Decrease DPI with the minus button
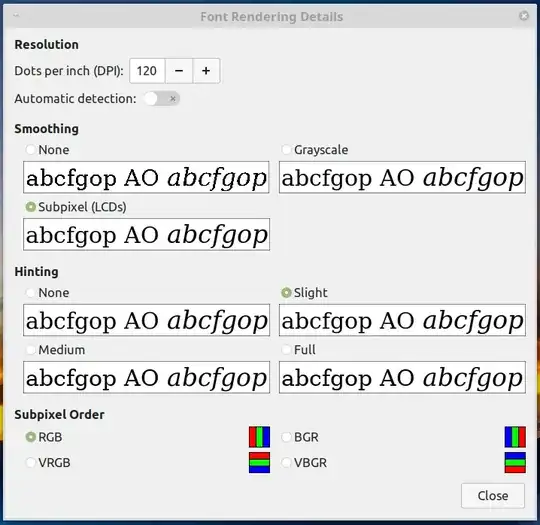The width and height of the screenshot is (540, 525). pos(179,71)
